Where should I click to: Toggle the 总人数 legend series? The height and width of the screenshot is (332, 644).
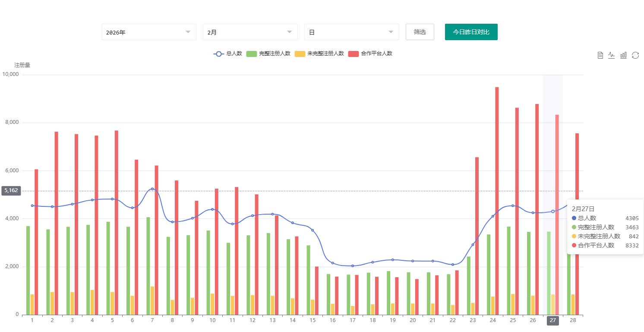pyautogui.click(x=227, y=54)
